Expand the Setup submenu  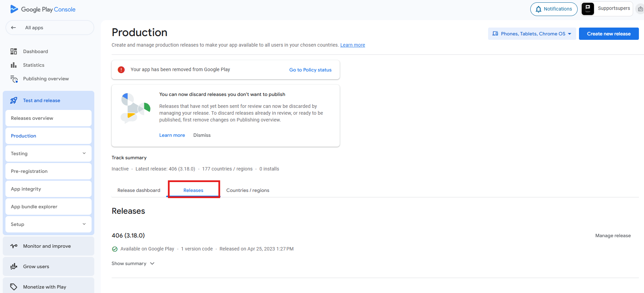84,224
